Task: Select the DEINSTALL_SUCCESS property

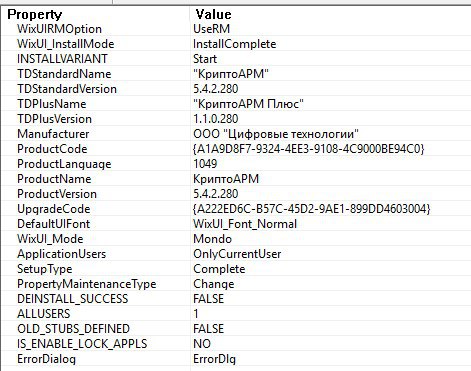Action: [x=73, y=299]
